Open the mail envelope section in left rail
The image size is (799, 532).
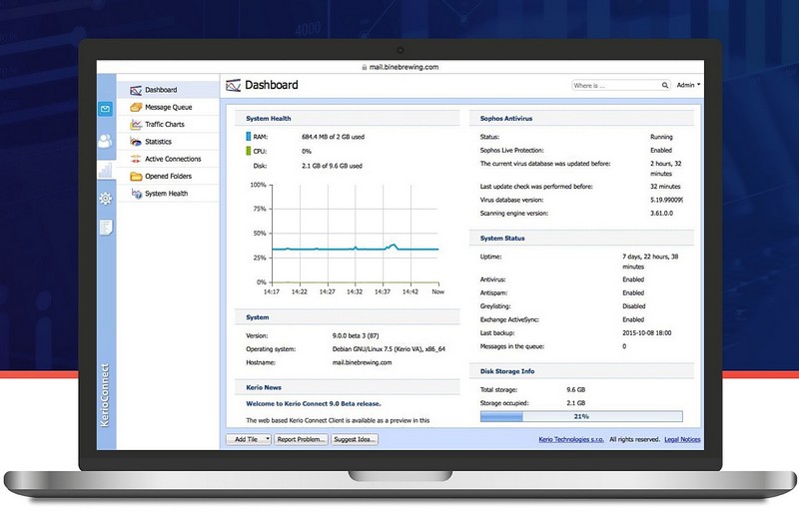[106, 109]
